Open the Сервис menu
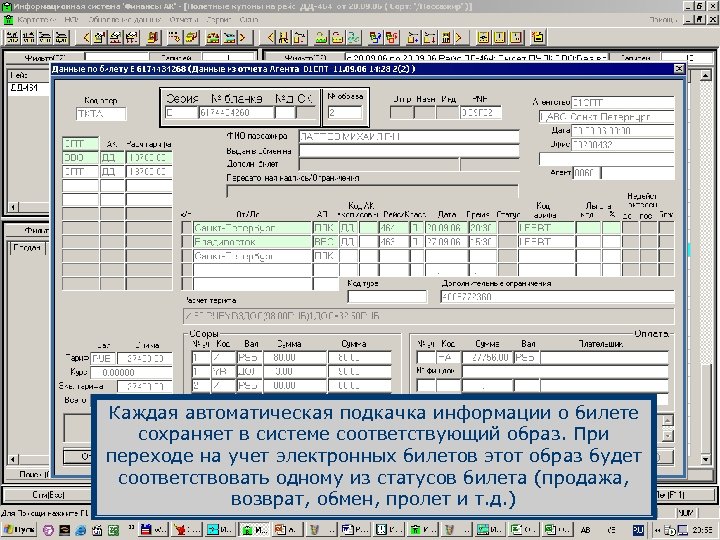The height and width of the screenshot is (540, 720). 219,20
